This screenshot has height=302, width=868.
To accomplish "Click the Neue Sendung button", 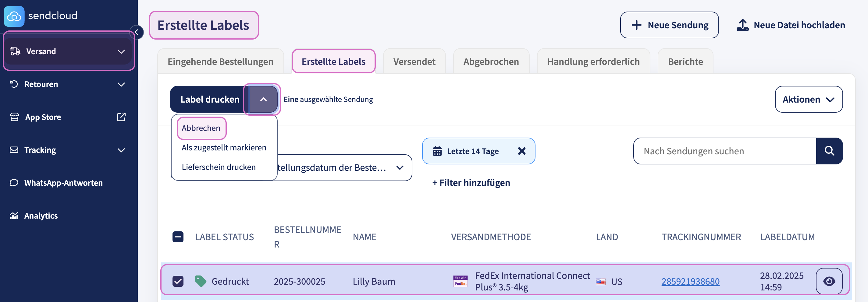I will tap(669, 25).
